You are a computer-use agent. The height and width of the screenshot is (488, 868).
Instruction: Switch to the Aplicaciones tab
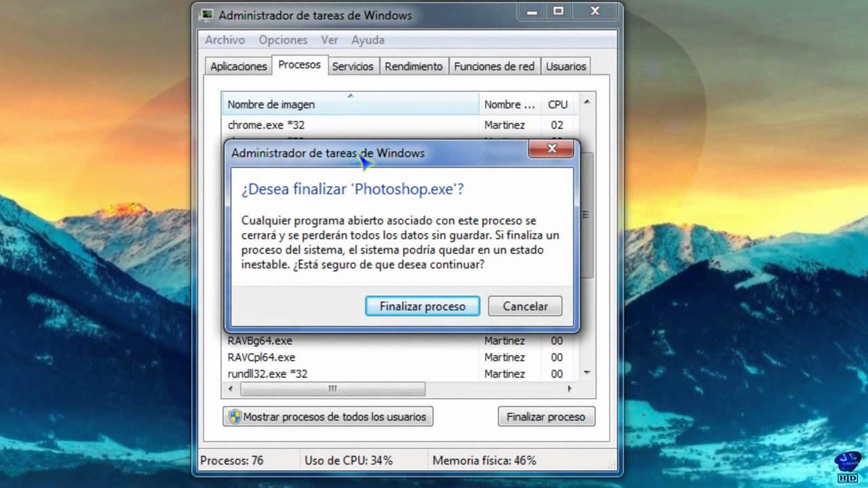(x=238, y=66)
